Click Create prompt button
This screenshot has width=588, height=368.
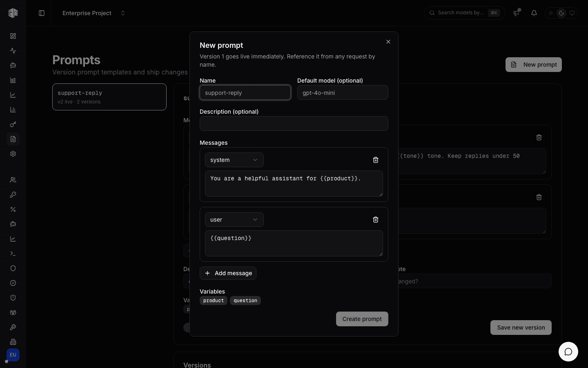tap(362, 319)
